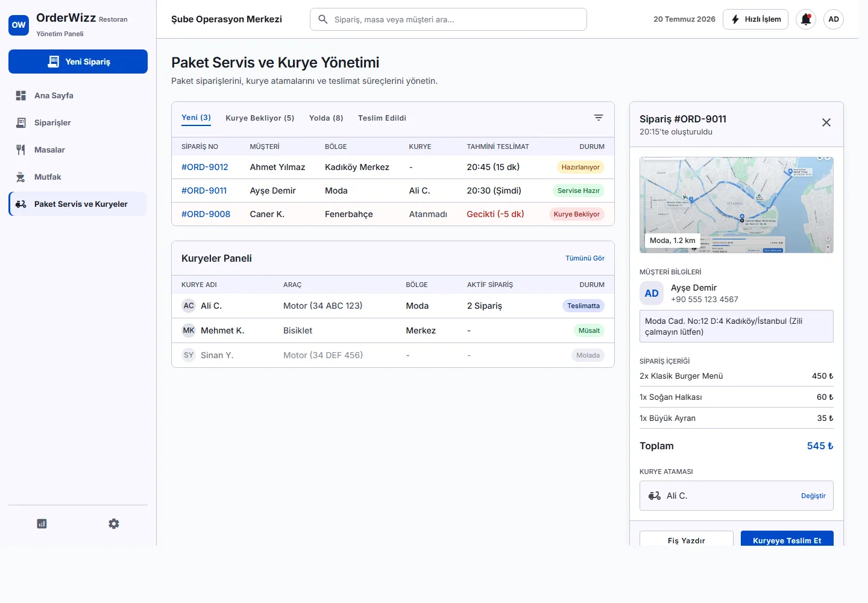Click the delivery route map thumbnail
This screenshot has width=868, height=603.
coord(737,205)
